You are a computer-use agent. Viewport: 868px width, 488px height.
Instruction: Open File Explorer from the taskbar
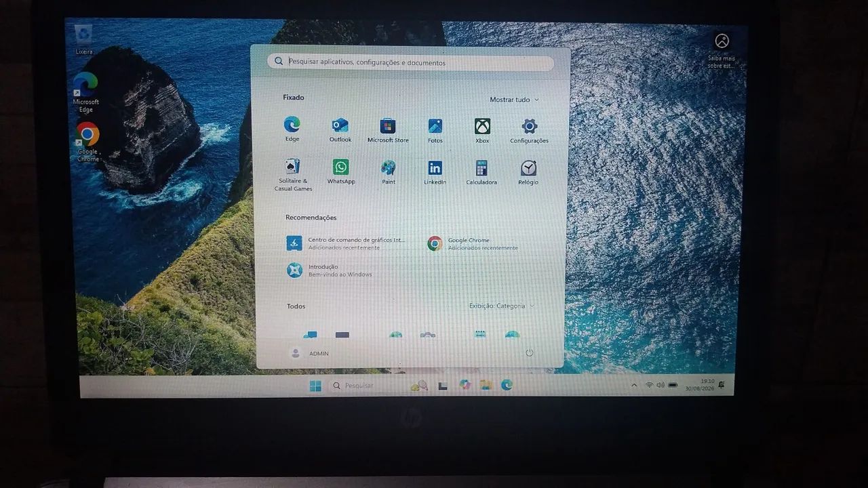(x=486, y=385)
